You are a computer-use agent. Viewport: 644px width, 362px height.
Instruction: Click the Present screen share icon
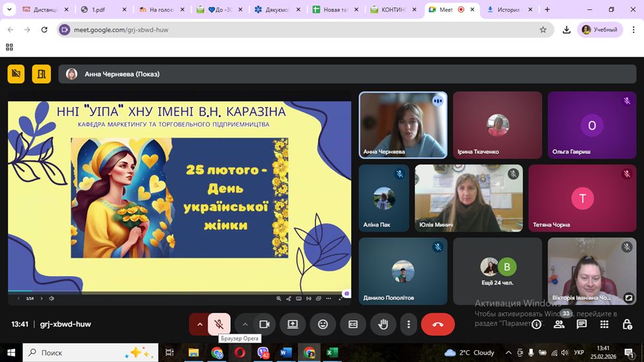292,324
